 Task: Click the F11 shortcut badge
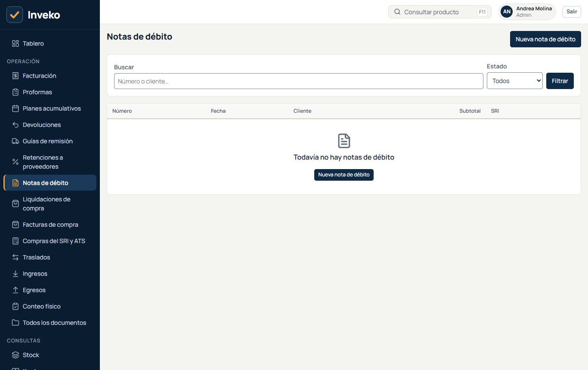click(482, 12)
